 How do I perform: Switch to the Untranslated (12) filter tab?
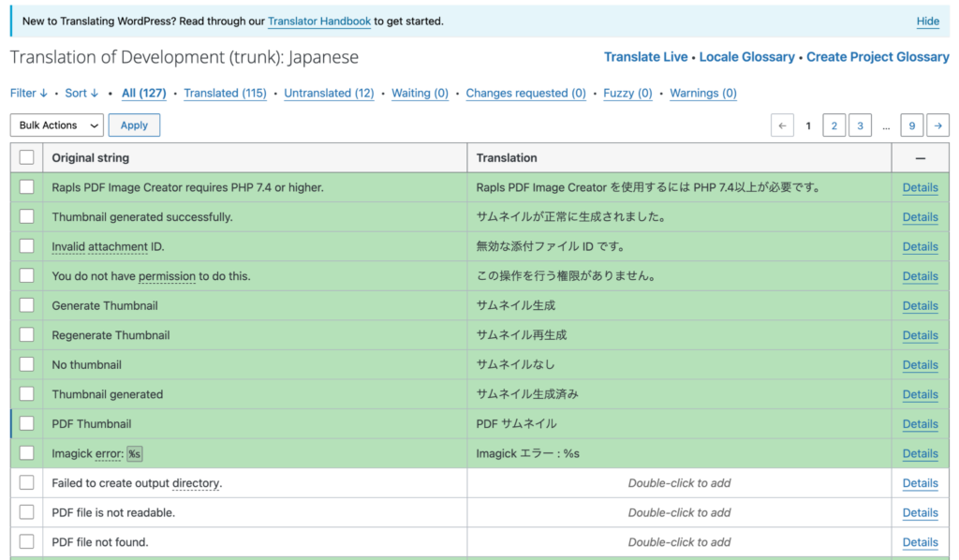point(329,93)
